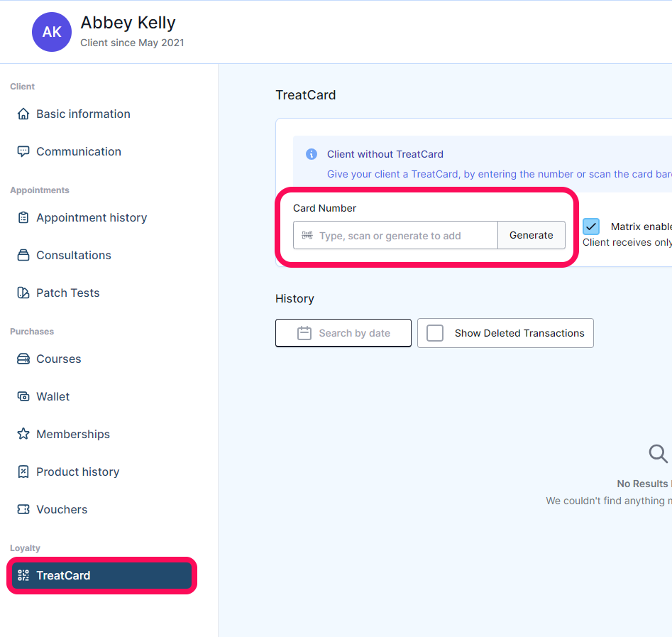Open the Search by date field

(343, 333)
